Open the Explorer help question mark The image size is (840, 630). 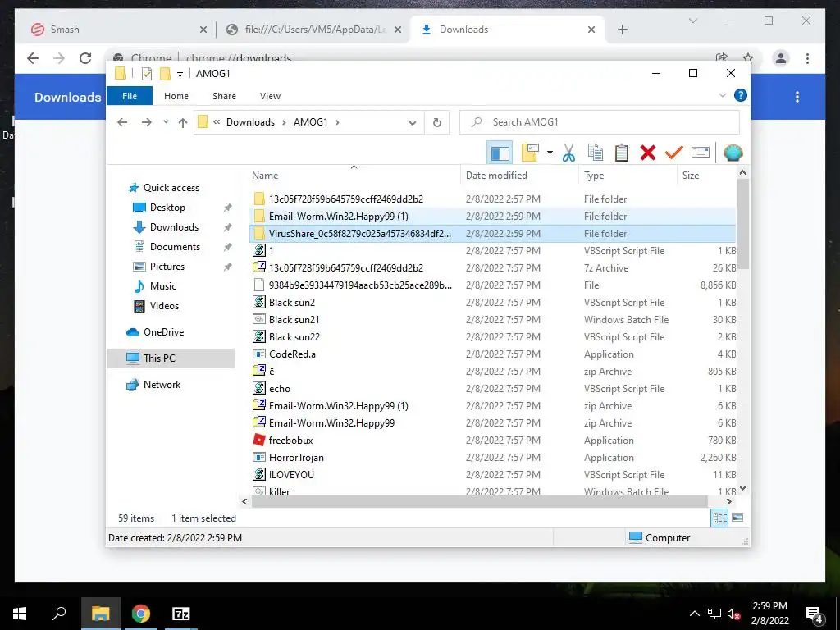[741, 95]
